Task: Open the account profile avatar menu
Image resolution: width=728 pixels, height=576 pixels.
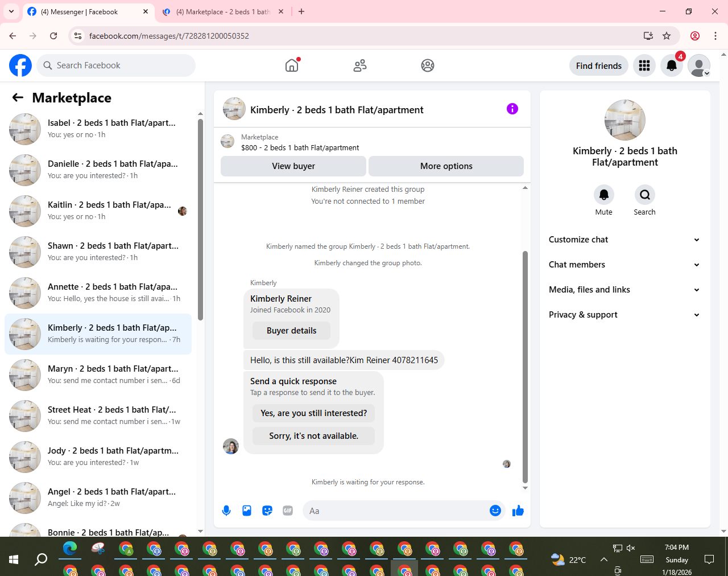Action: click(699, 65)
